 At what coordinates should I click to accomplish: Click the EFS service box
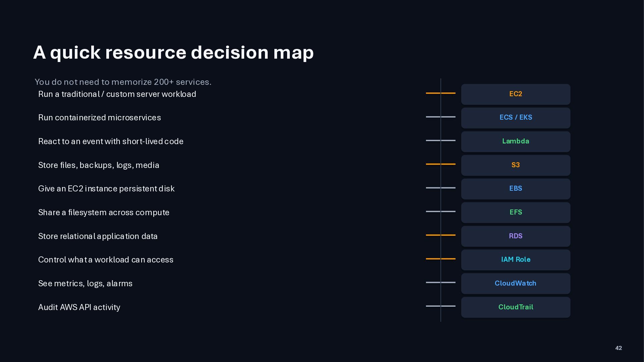tap(516, 213)
